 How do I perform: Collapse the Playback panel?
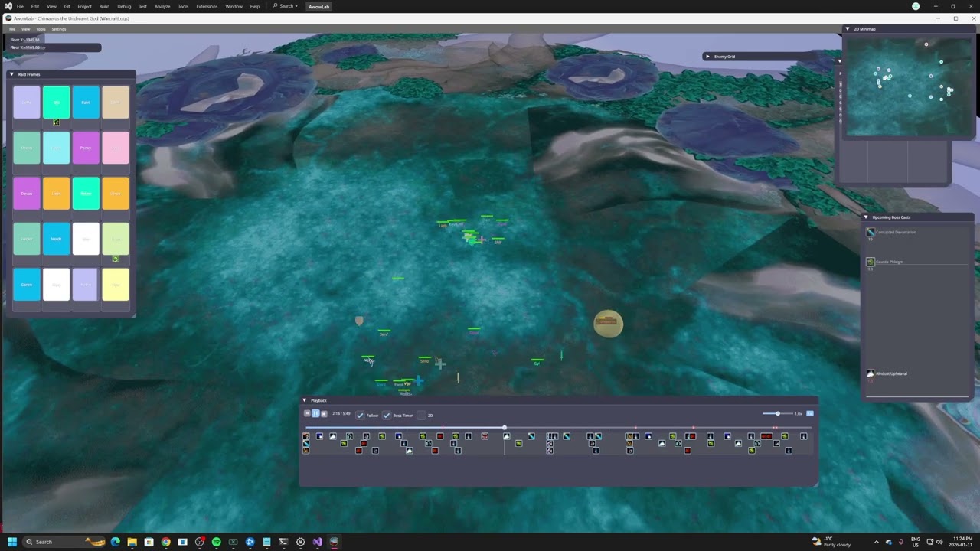pos(304,400)
